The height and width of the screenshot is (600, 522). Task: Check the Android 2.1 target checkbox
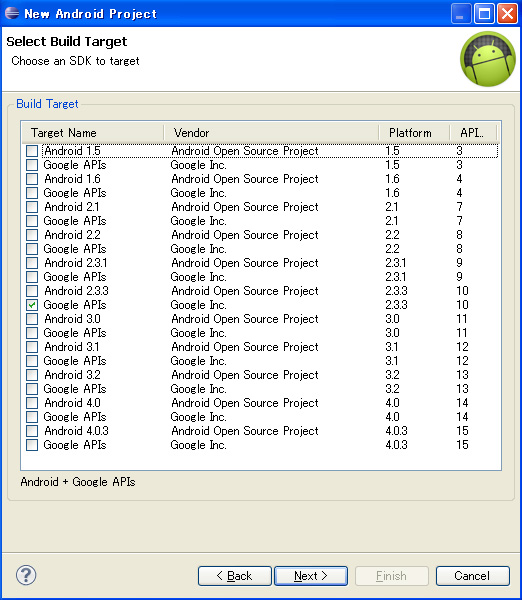[32, 207]
